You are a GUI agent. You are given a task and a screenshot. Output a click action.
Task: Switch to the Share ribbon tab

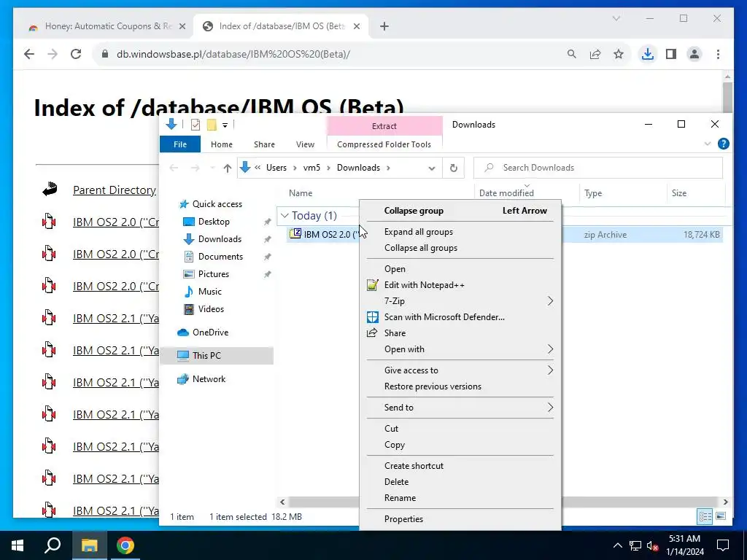click(264, 144)
